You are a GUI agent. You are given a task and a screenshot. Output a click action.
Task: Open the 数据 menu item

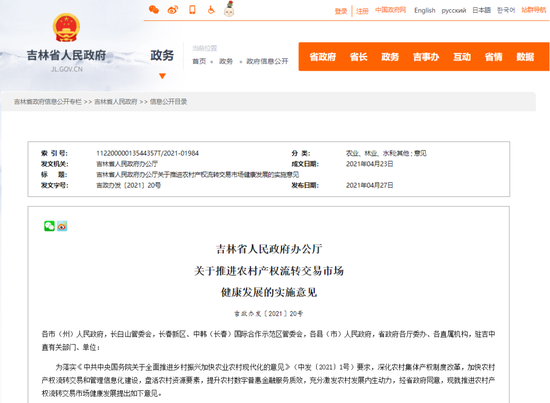tap(525, 57)
